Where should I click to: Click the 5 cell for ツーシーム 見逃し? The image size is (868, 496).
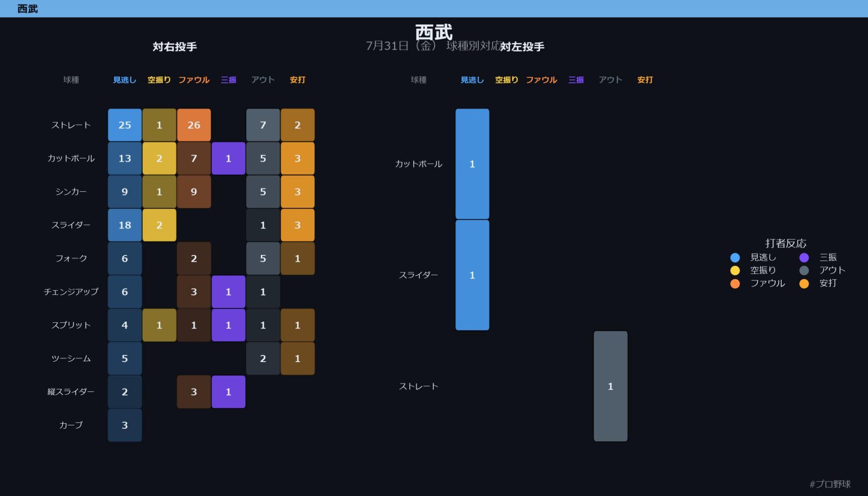125,359
